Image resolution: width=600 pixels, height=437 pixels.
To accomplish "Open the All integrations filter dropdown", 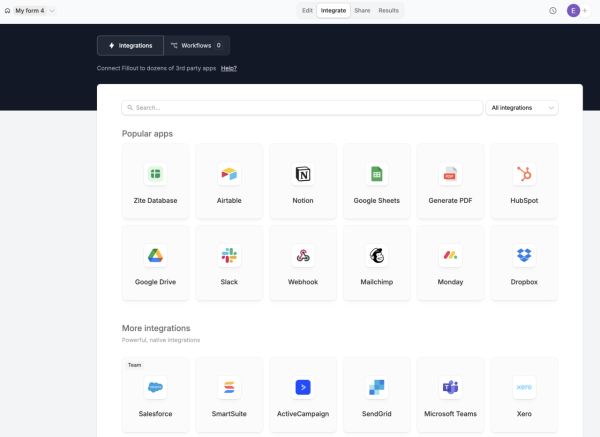I will pyautogui.click(x=522, y=108).
